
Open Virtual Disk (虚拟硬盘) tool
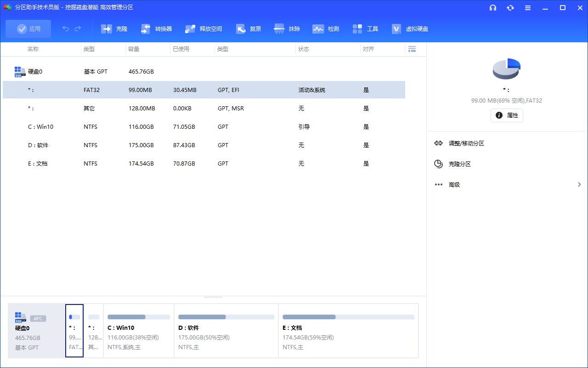tap(410, 29)
